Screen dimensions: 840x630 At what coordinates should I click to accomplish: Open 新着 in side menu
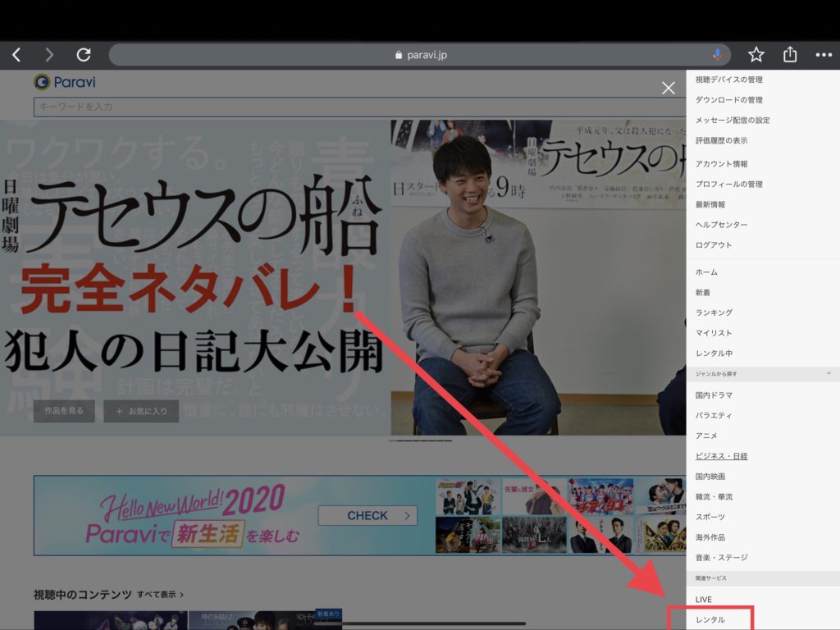pyautogui.click(x=702, y=293)
